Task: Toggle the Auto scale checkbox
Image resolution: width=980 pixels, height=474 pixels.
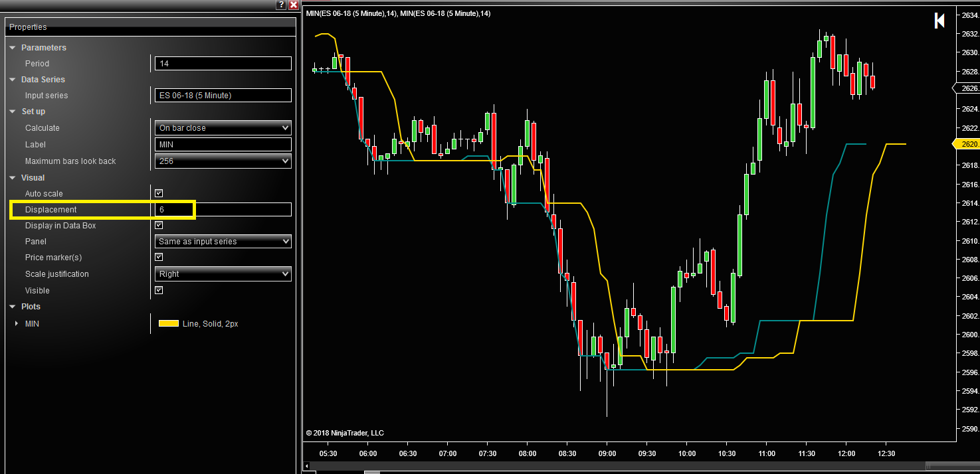Action: (x=159, y=193)
